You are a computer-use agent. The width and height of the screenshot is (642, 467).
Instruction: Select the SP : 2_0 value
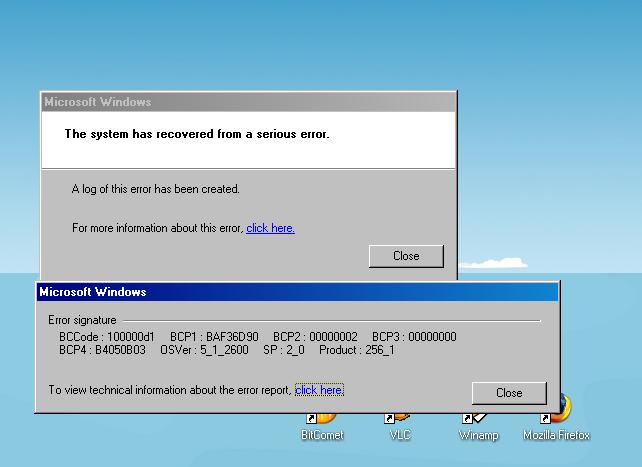coord(284,350)
